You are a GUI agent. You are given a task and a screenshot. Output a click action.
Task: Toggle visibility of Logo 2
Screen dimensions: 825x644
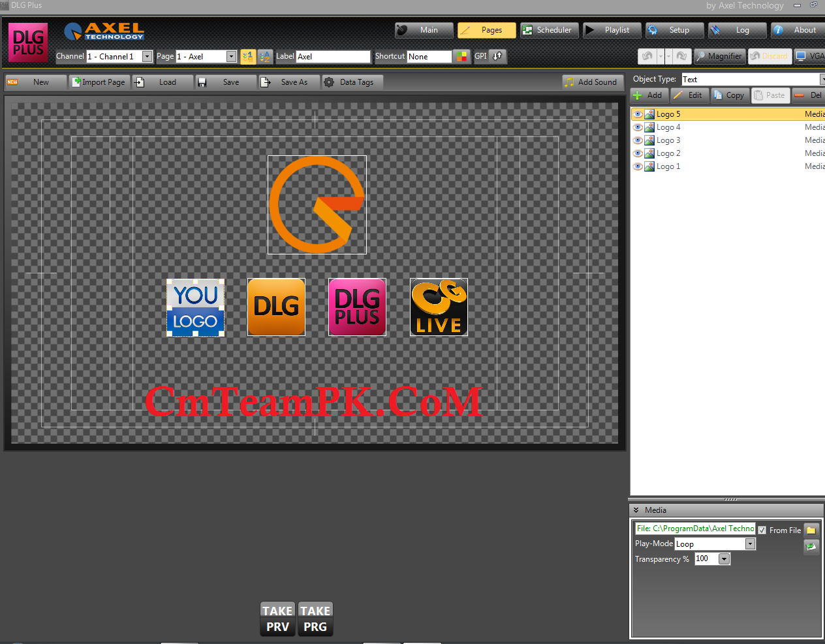point(638,153)
